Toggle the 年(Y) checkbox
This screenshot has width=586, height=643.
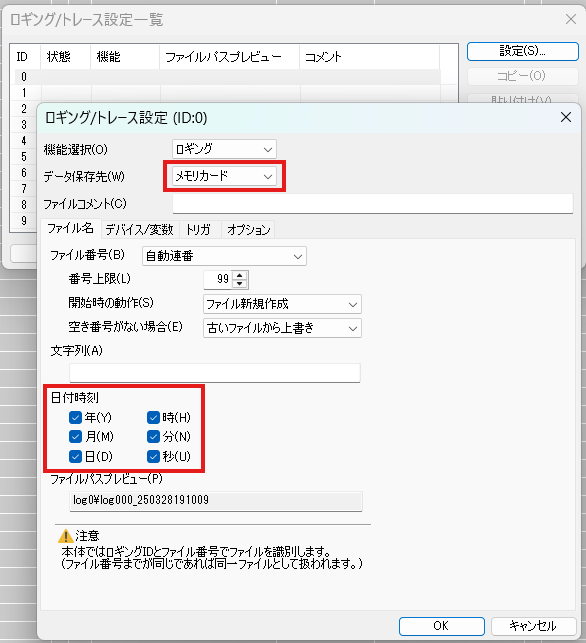[x=75, y=417]
